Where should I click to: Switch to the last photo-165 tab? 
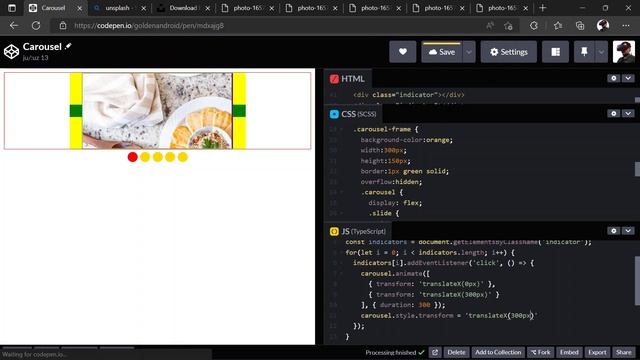pyautogui.click(x=502, y=8)
